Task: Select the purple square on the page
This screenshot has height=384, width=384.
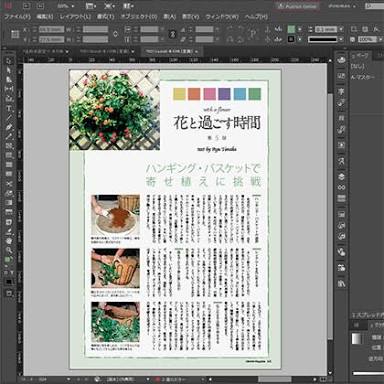Action: (x=224, y=94)
